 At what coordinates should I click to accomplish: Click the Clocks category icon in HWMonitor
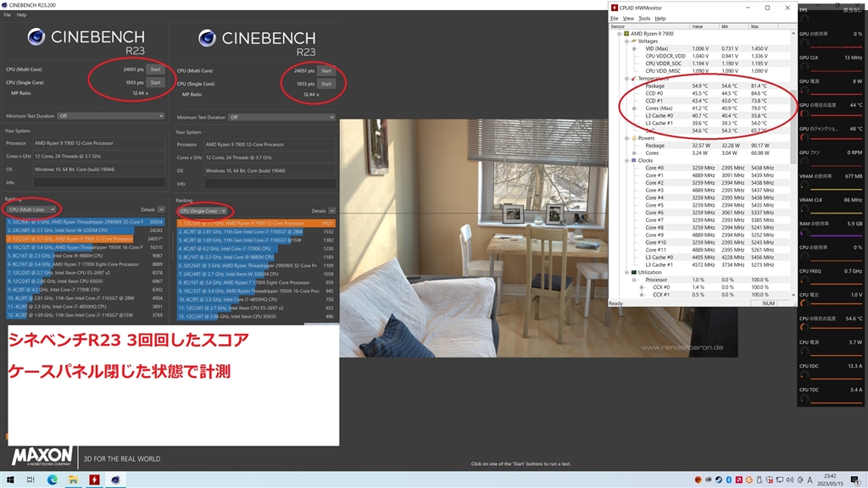(634, 160)
